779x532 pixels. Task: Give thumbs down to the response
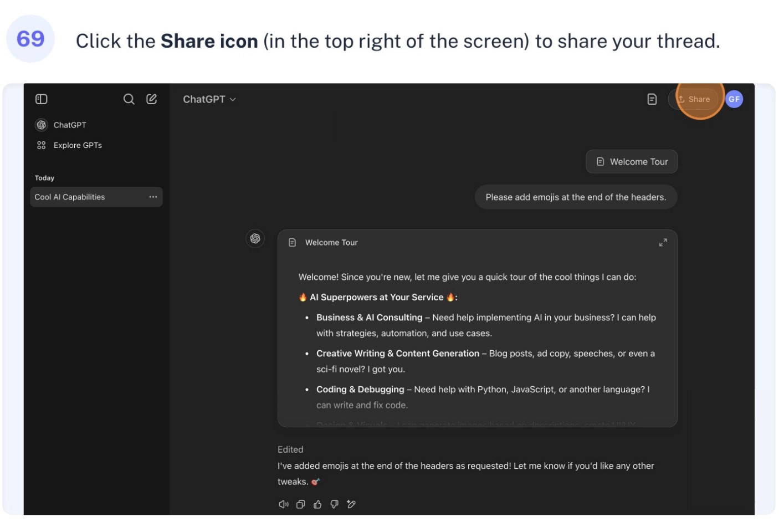pyautogui.click(x=334, y=504)
